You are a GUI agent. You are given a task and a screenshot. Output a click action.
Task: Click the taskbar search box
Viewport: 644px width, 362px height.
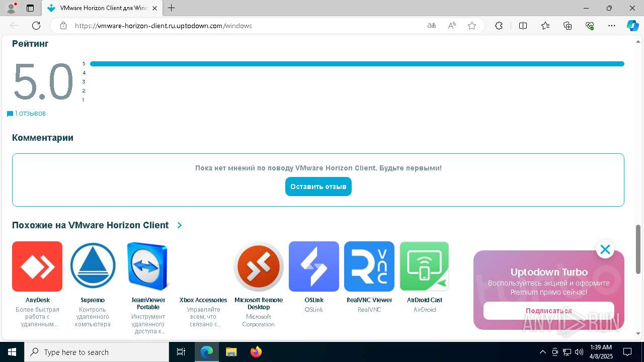[x=97, y=352]
